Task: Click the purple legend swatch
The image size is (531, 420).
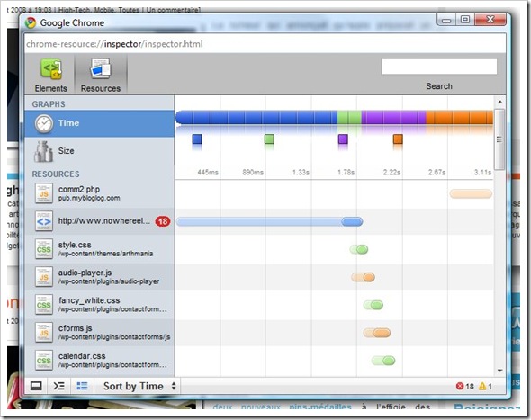Action: pos(343,139)
